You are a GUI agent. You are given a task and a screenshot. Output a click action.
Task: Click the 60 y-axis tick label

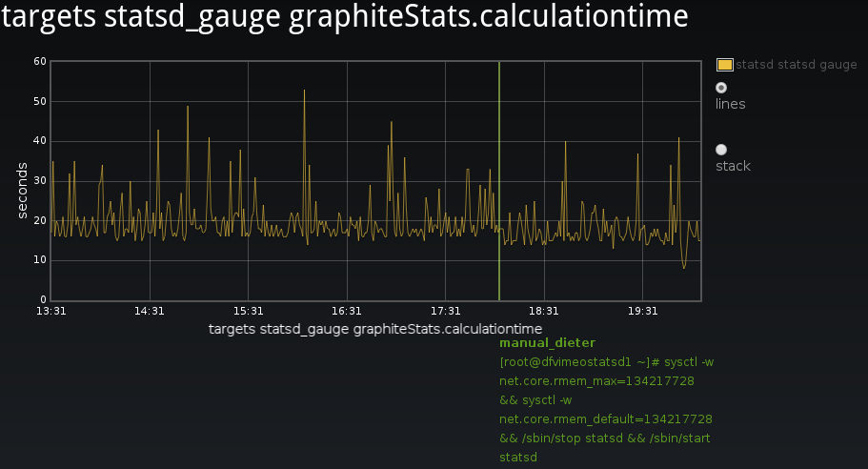pos(40,61)
